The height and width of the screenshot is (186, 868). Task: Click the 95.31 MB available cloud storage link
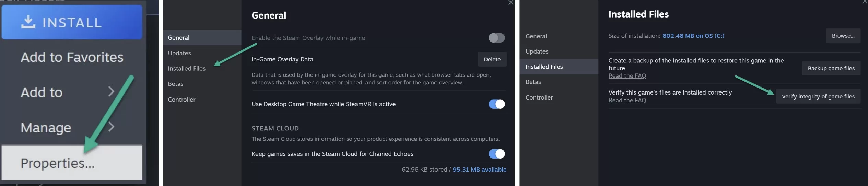[x=479, y=170]
